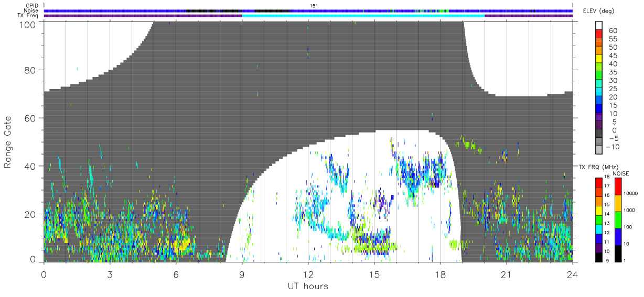Click the "80" tick label on Range Gate axis
The image size is (644, 297).
pos(30,70)
